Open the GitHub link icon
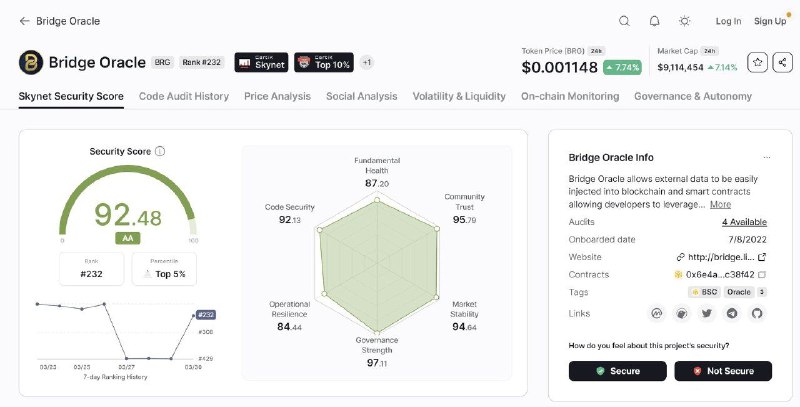The image size is (800, 407). [x=757, y=313]
